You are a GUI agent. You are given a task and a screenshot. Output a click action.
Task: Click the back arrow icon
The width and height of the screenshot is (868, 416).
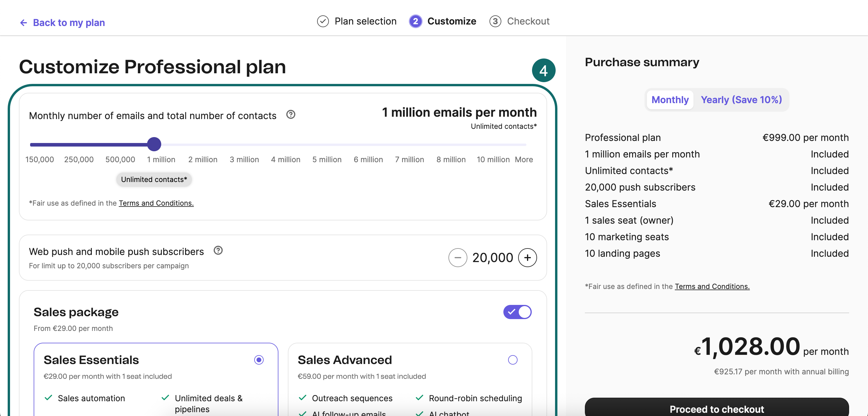click(x=23, y=22)
